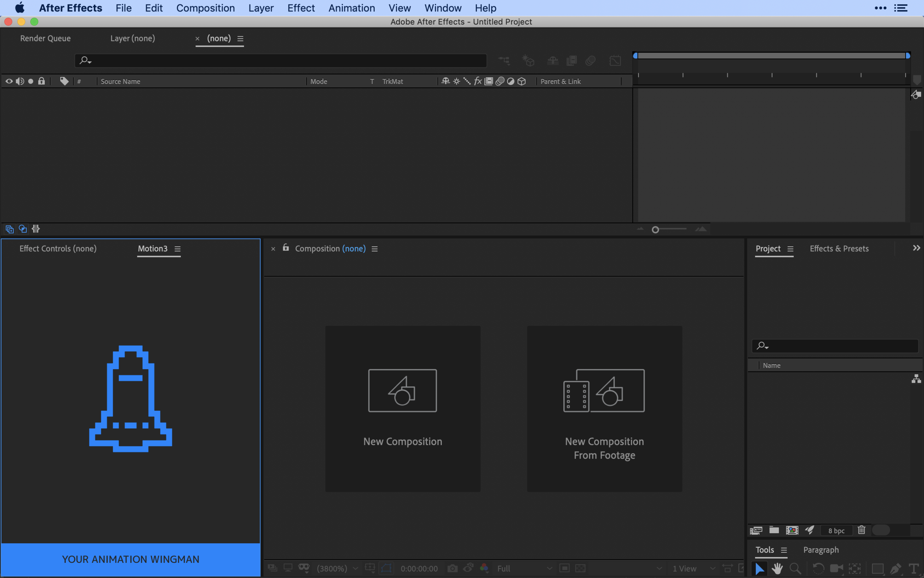The image size is (924, 578).
Task: Zoom in to frame level mountain icon
Action: pos(701,229)
